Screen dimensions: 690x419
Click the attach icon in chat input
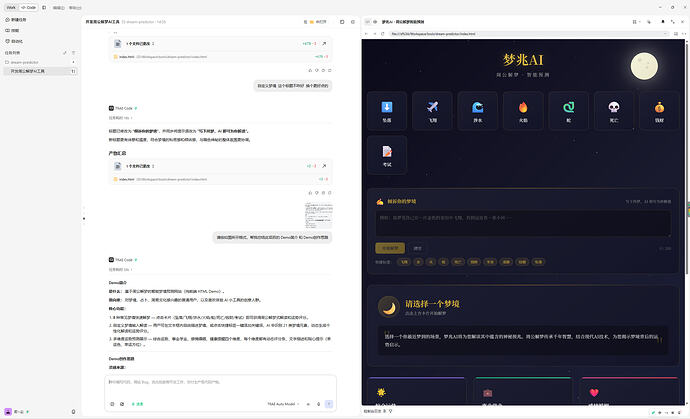112,404
